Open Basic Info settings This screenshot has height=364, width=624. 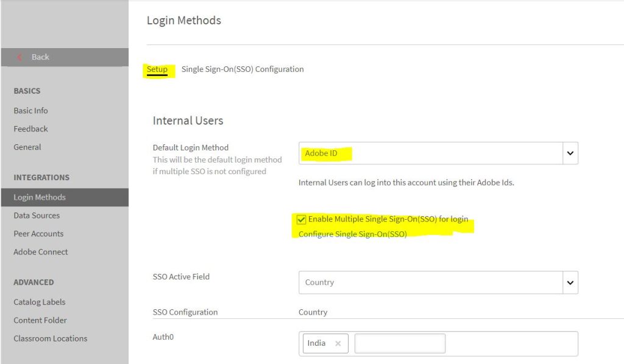[x=30, y=110]
